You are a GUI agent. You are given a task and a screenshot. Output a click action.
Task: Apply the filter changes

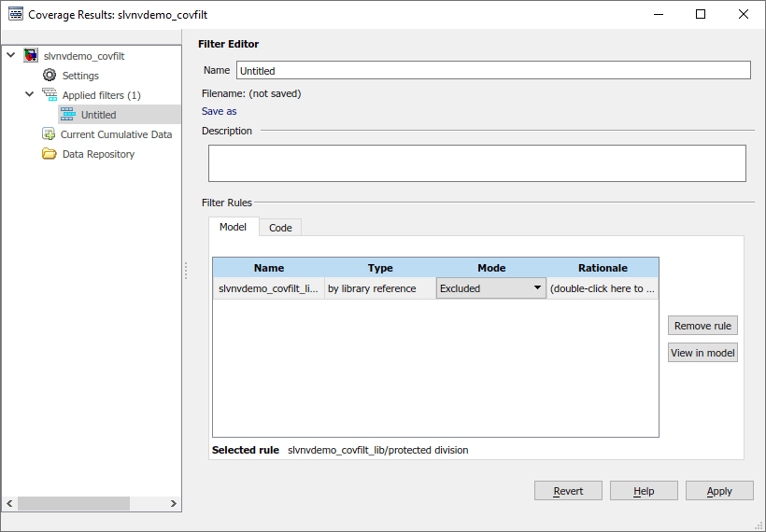719,491
